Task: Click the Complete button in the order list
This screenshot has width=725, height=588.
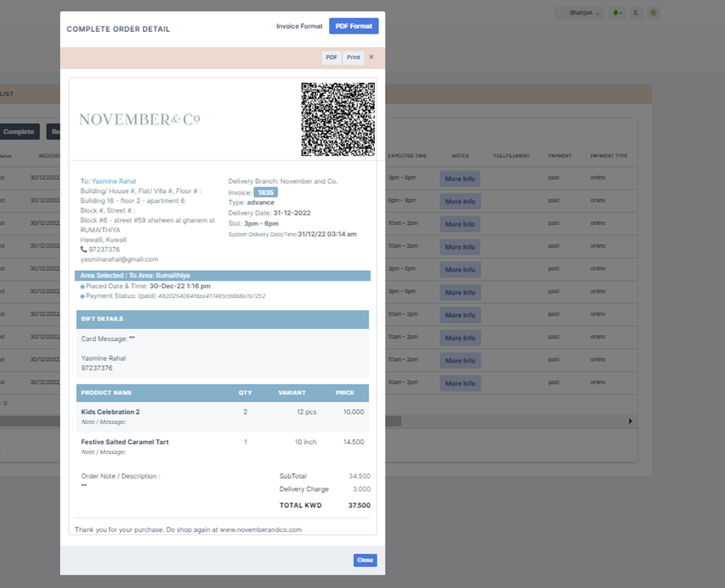Action: [19, 132]
